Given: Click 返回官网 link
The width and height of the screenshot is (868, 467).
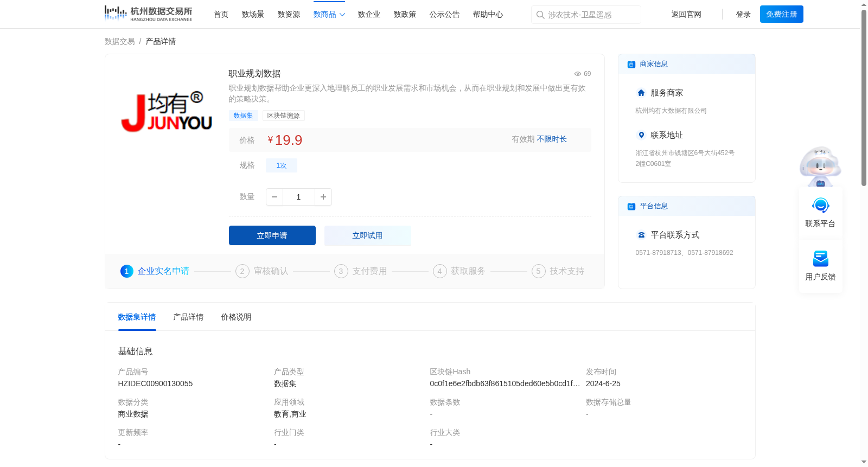Looking at the screenshot, I should point(686,15).
